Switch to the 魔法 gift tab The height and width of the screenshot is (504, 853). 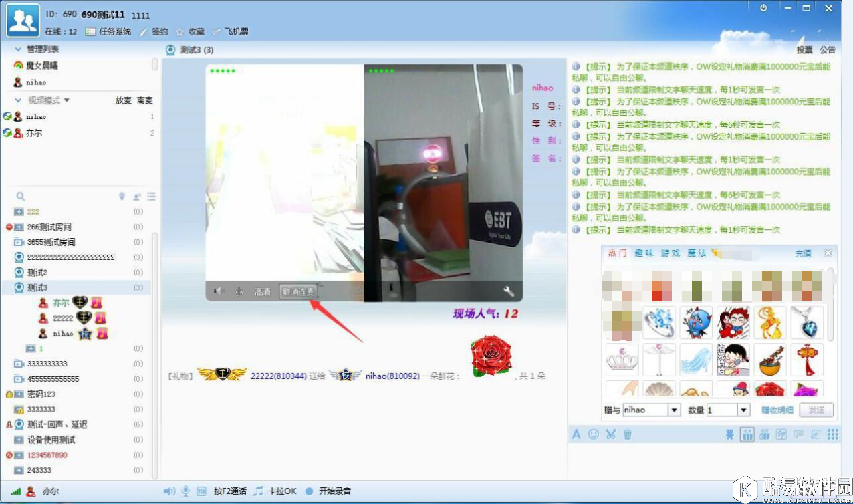click(697, 253)
